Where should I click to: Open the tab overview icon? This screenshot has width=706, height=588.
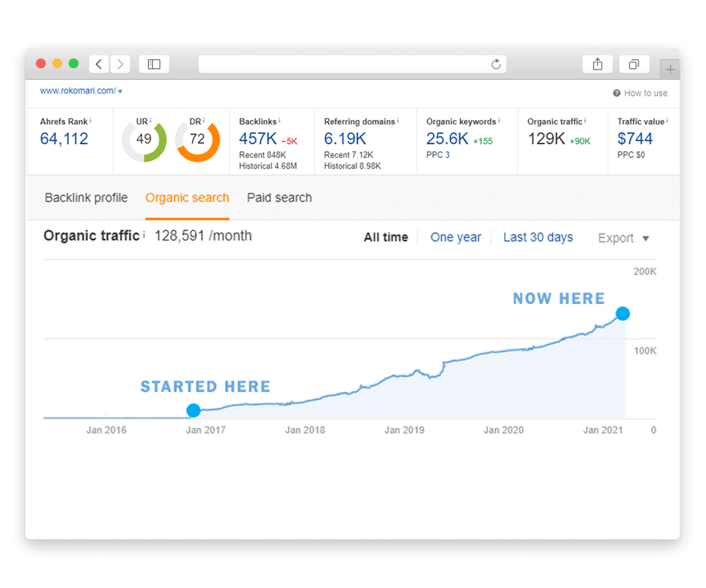634,64
